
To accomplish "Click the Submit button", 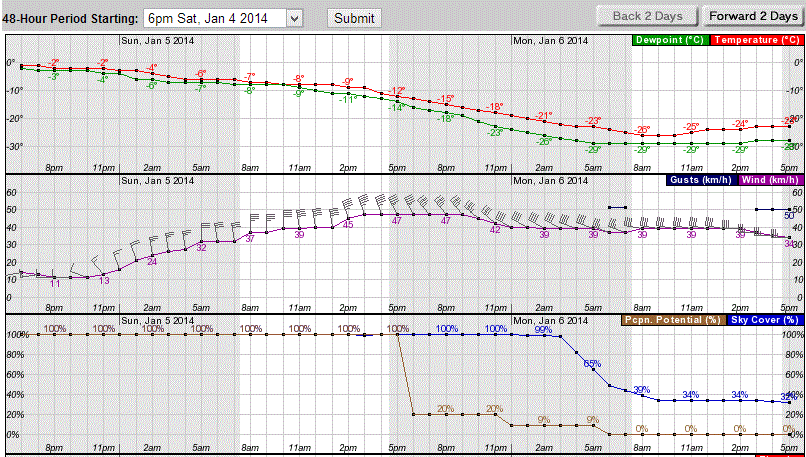I will tap(354, 18).
